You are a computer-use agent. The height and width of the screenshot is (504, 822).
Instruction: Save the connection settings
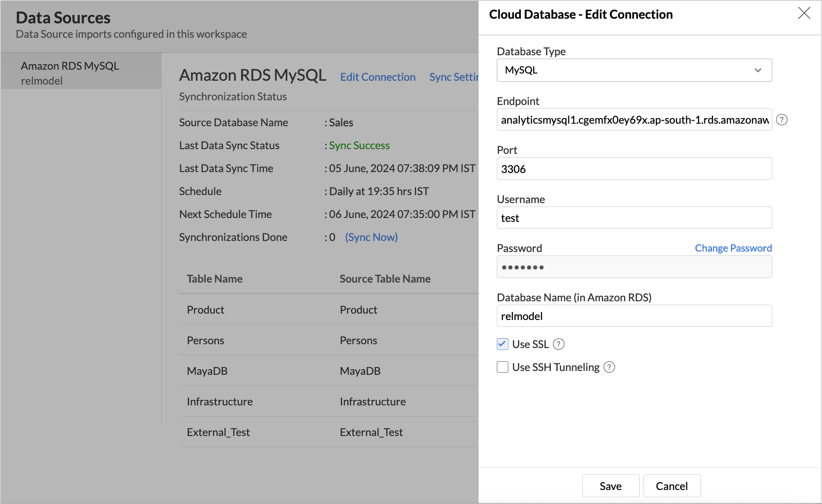pyautogui.click(x=610, y=486)
